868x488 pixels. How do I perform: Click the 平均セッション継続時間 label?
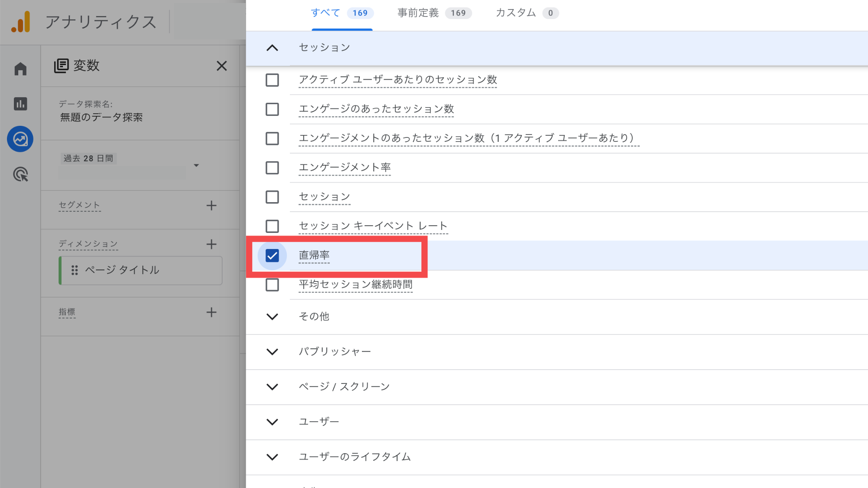tap(355, 285)
